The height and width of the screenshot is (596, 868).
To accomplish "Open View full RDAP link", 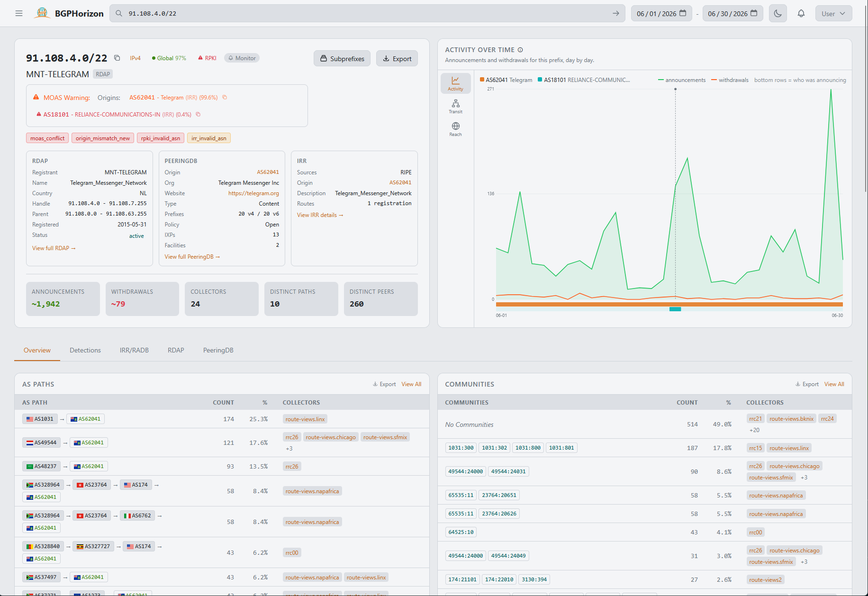I will coord(54,248).
